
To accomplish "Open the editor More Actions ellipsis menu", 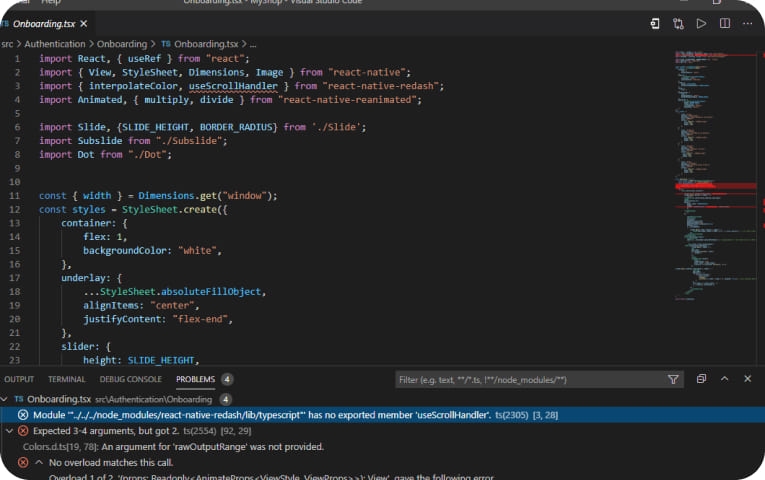I will 747,23.
